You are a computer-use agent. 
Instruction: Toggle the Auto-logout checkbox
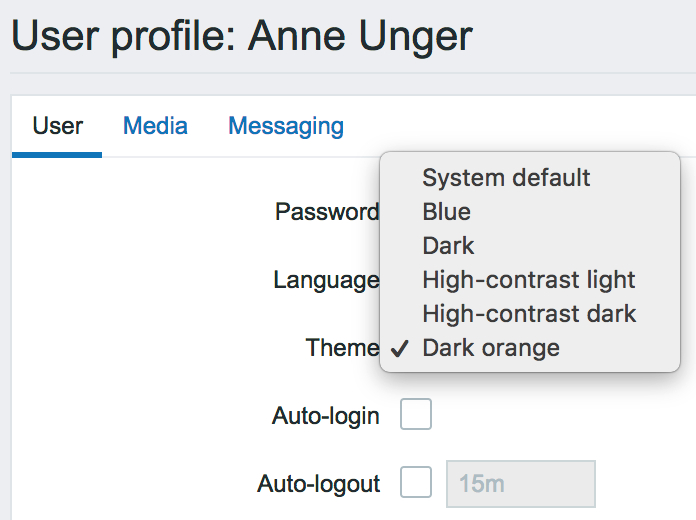click(416, 484)
